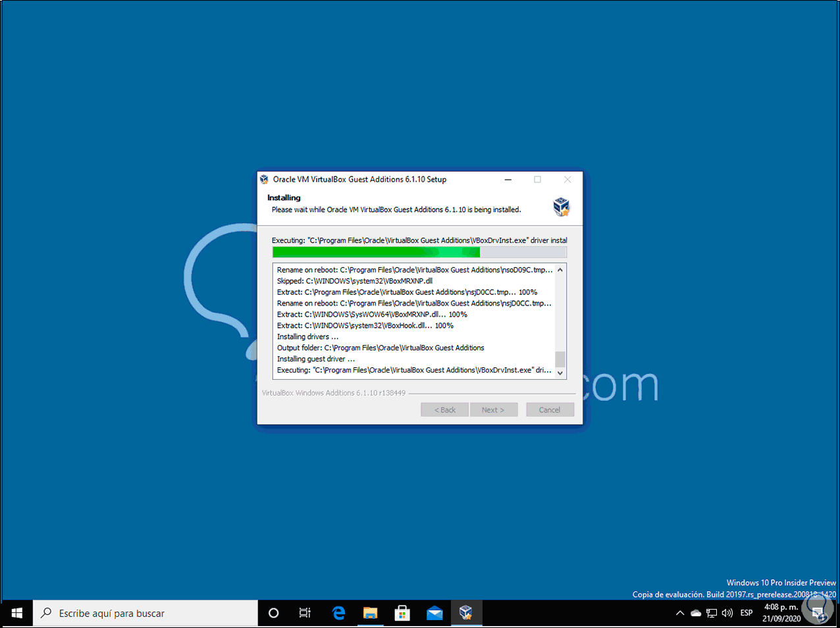
Task: Click the install log scrollbar thumb
Action: (560, 359)
